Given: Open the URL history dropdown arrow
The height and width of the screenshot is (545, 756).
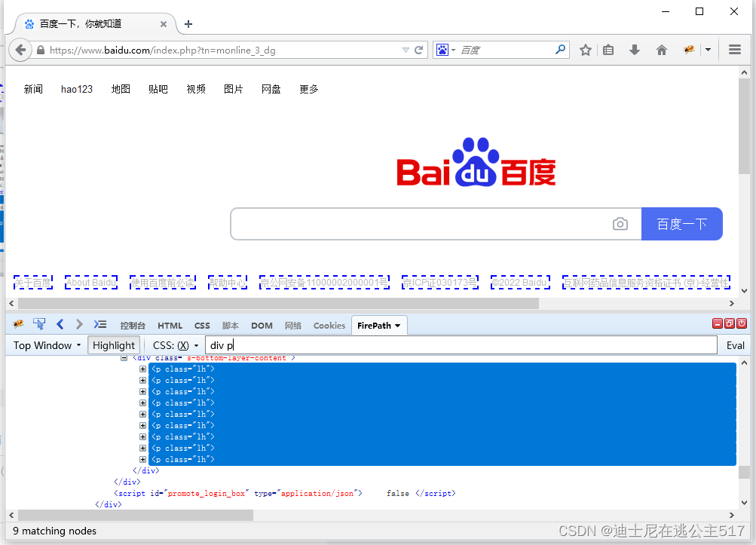Looking at the screenshot, I should [x=406, y=51].
